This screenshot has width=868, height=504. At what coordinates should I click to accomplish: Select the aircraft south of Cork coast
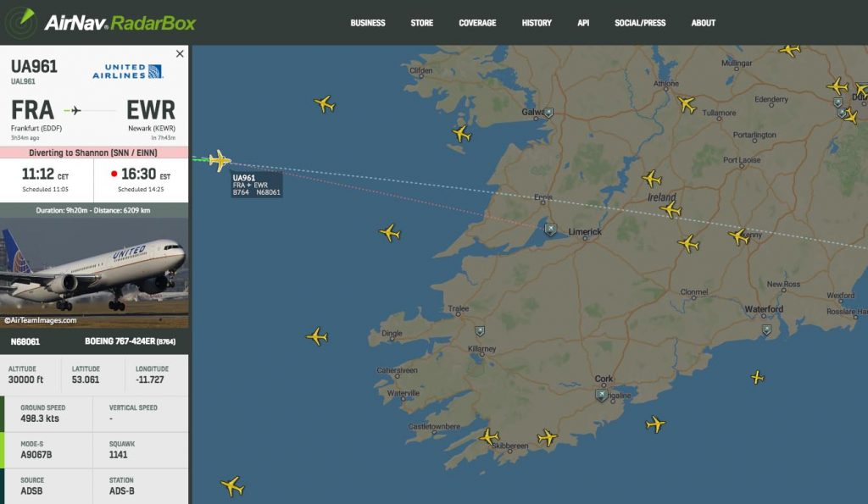(x=655, y=424)
